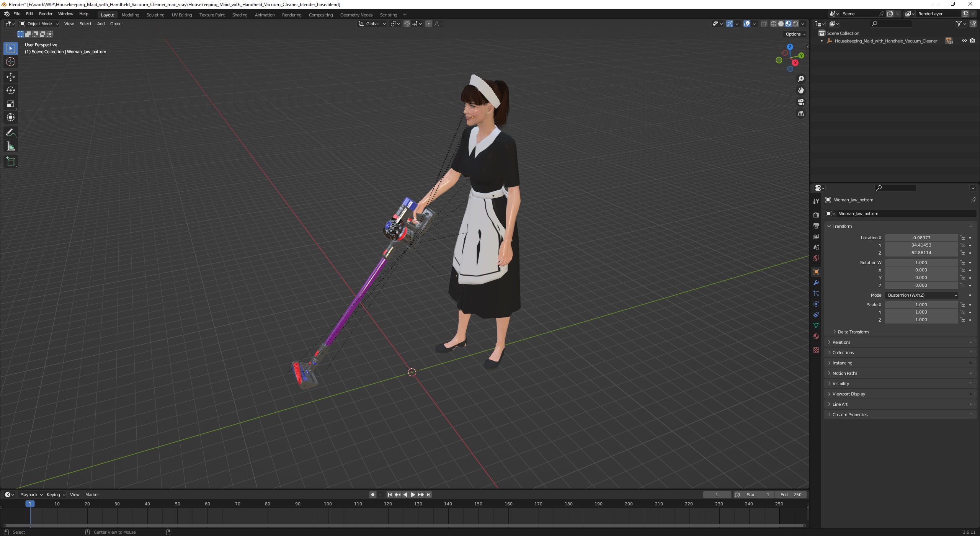
Task: Open the Tool properties tab
Action: pyautogui.click(x=816, y=201)
